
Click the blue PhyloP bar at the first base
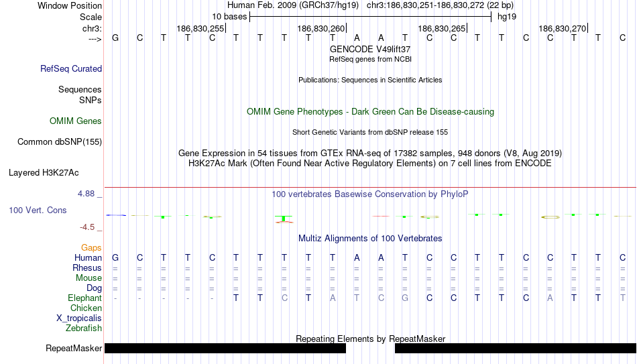[116, 215]
